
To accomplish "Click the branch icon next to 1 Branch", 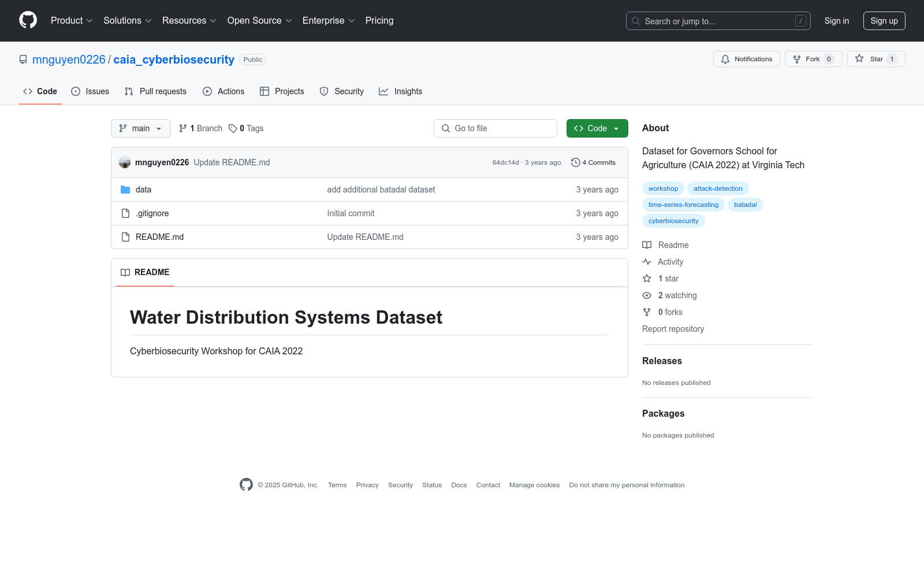I will tap(183, 128).
